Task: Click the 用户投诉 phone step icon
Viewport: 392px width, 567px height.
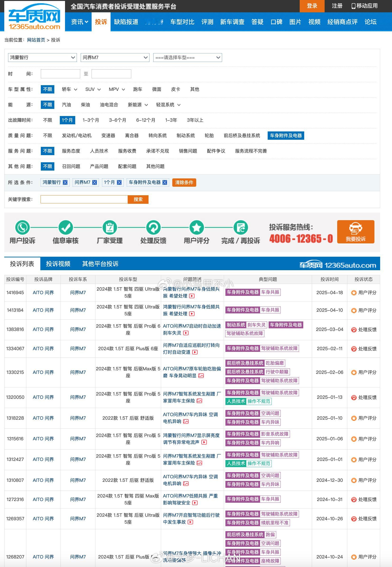Action: pyautogui.click(x=22, y=227)
